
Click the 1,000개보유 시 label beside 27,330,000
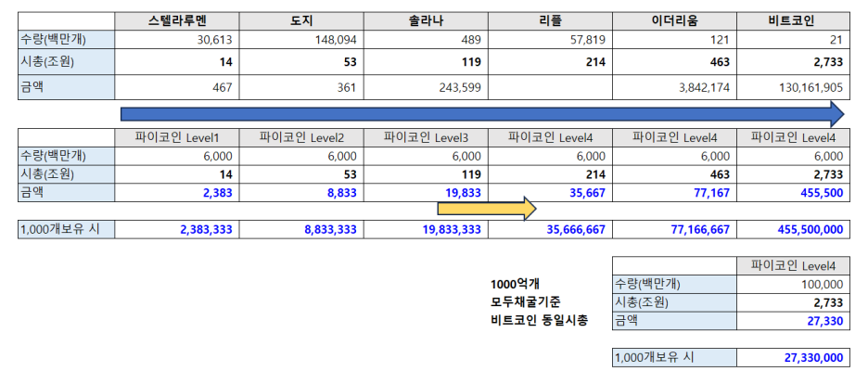675,358
